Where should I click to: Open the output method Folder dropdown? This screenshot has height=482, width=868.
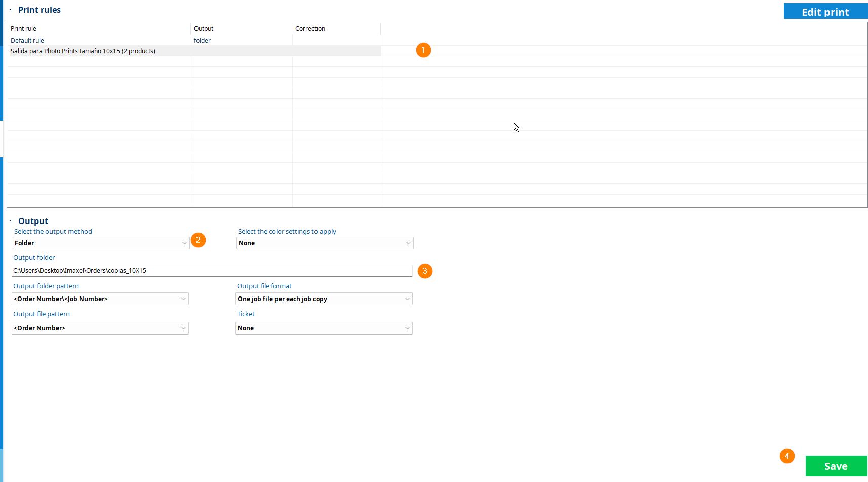[101, 243]
